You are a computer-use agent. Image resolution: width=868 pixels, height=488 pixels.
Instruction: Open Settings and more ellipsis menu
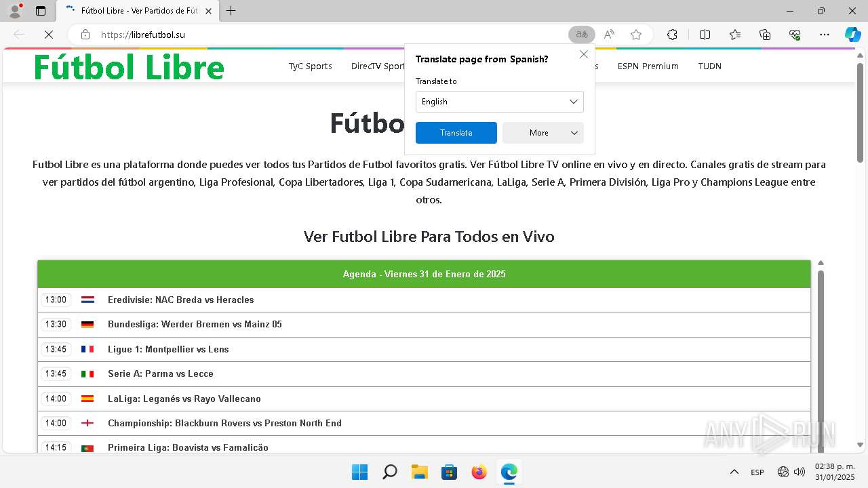pyautogui.click(x=825, y=35)
